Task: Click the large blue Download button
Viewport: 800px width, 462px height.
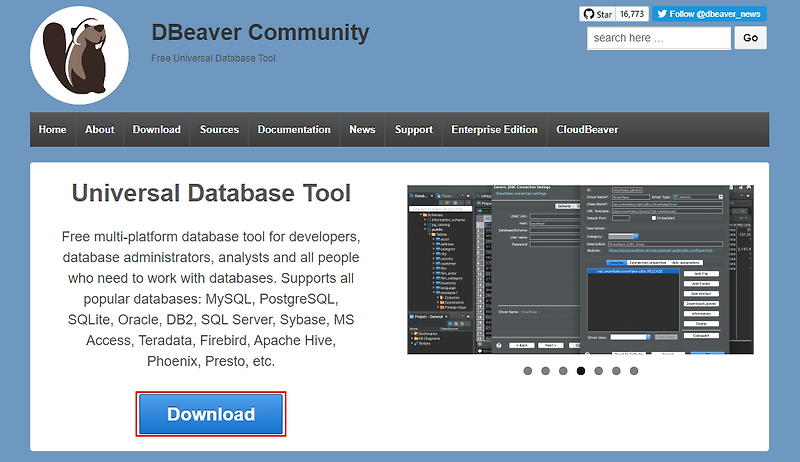Action: pos(211,414)
